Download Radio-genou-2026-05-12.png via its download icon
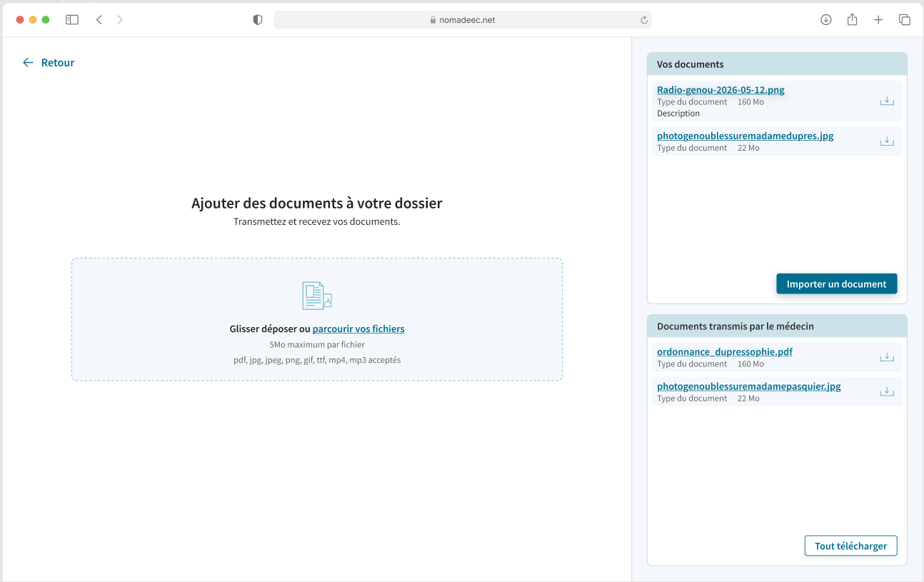 click(887, 101)
